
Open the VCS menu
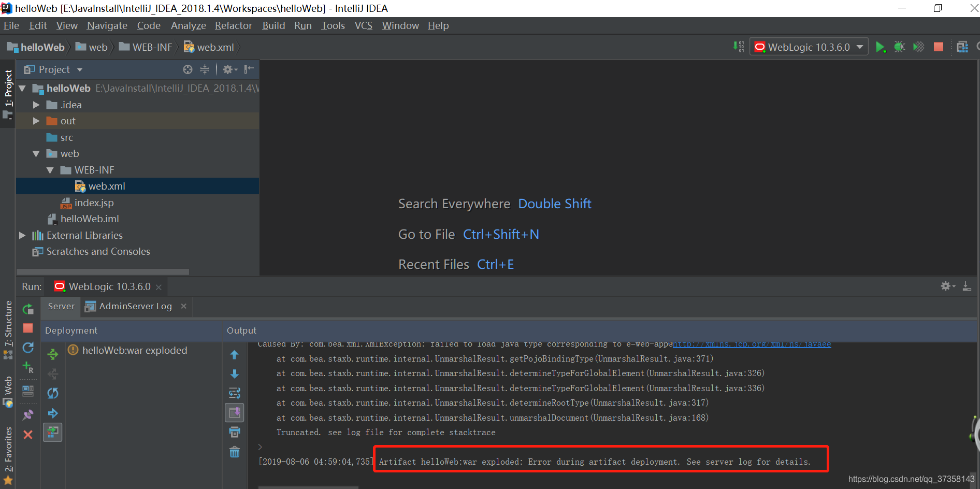pyautogui.click(x=363, y=25)
